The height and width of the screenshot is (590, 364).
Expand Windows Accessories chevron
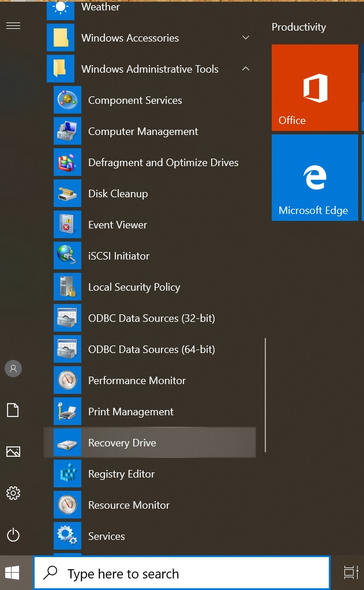coord(246,37)
